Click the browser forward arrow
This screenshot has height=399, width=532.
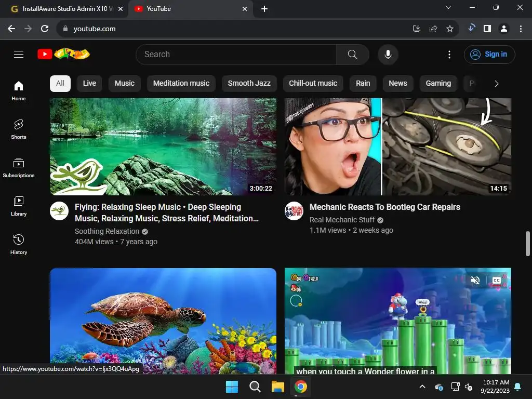pyautogui.click(x=28, y=29)
